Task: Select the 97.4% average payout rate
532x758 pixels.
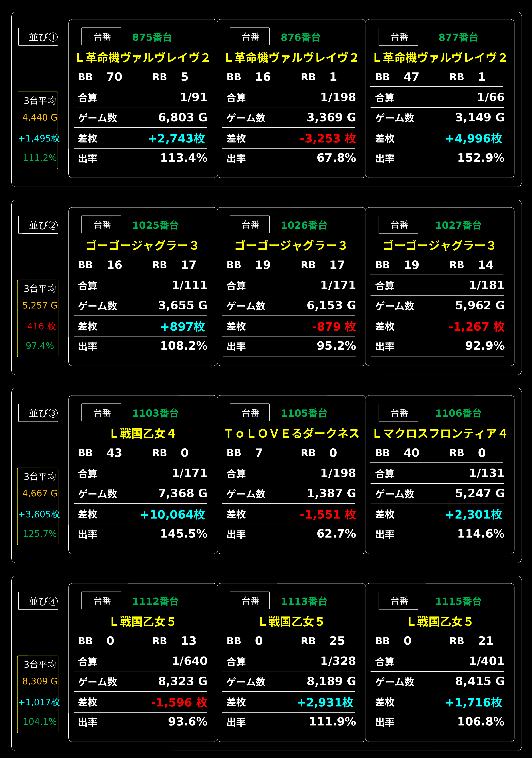Action: [x=40, y=346]
